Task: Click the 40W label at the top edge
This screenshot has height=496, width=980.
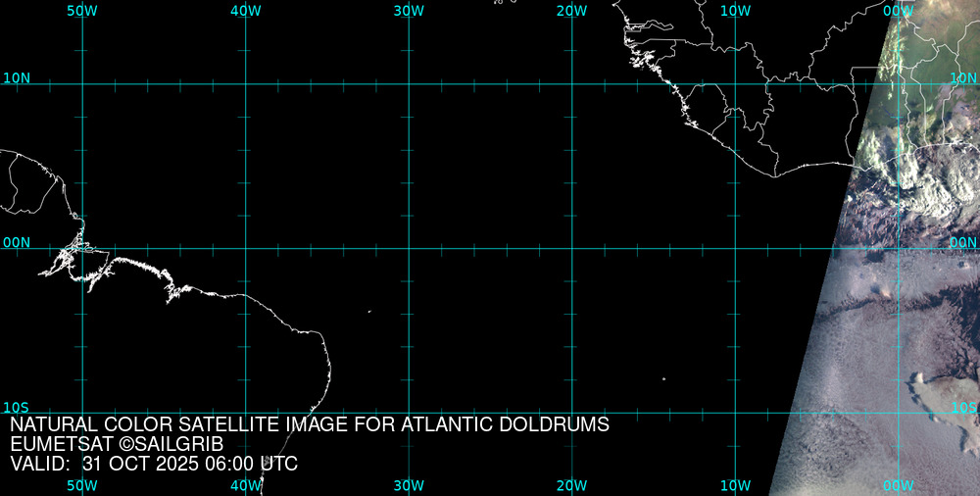Action: tap(246, 10)
